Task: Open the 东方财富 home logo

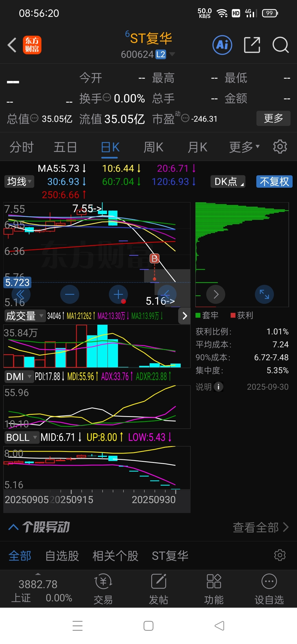Action: [x=32, y=45]
